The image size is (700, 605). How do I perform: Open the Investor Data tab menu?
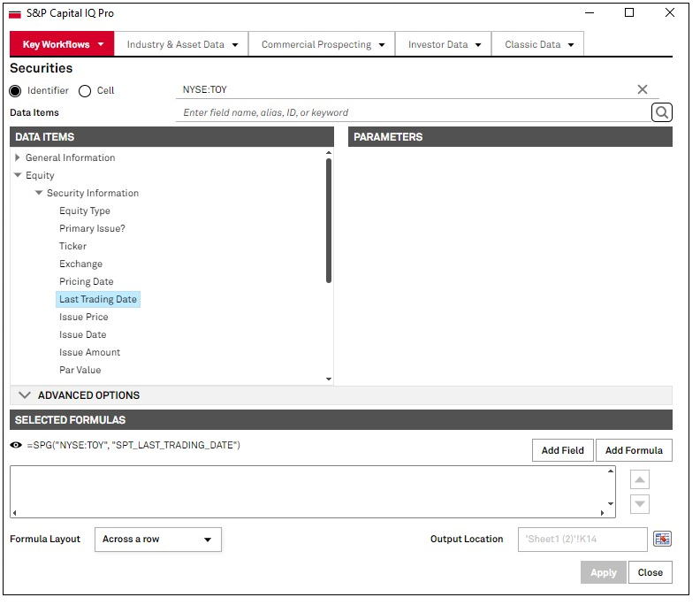coord(445,44)
